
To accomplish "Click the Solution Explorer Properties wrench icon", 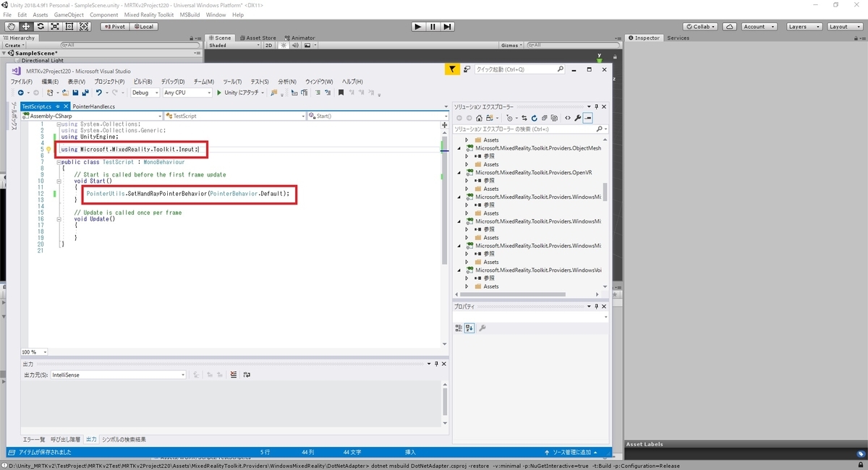I will point(579,118).
